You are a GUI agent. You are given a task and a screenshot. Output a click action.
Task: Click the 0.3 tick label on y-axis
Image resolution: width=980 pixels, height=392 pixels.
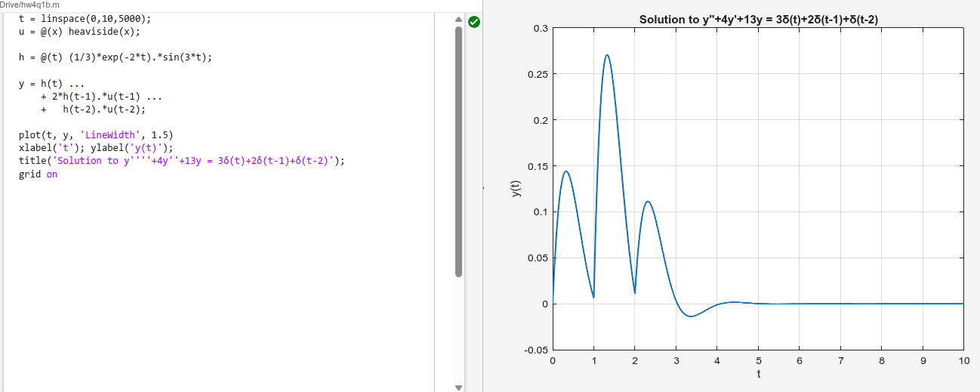pyautogui.click(x=540, y=29)
